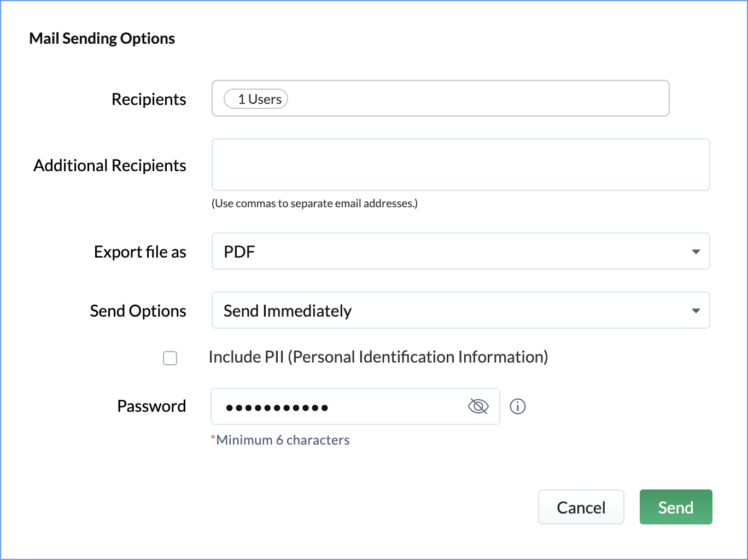Select the 1 Users recipient chip
This screenshot has height=560, width=748.
pyautogui.click(x=256, y=99)
